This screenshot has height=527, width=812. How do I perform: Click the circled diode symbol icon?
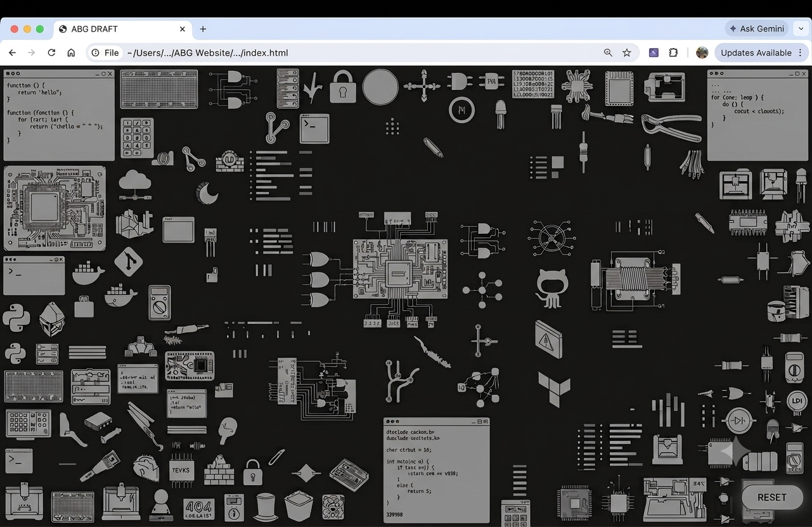pos(739,420)
